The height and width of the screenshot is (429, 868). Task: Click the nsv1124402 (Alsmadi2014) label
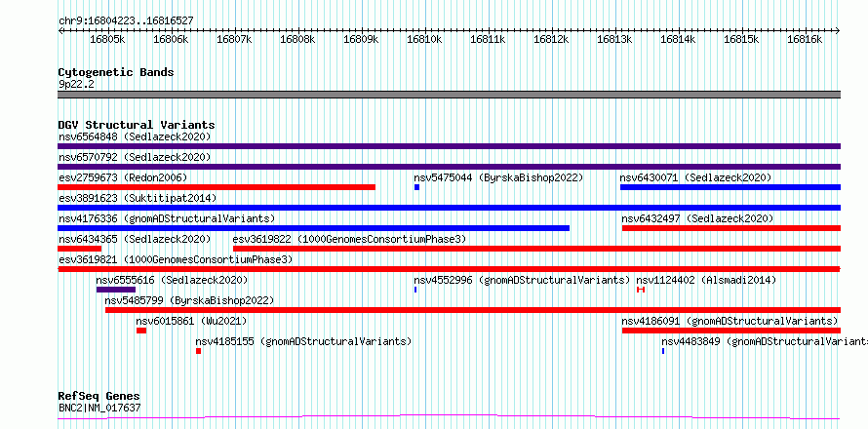(706, 280)
